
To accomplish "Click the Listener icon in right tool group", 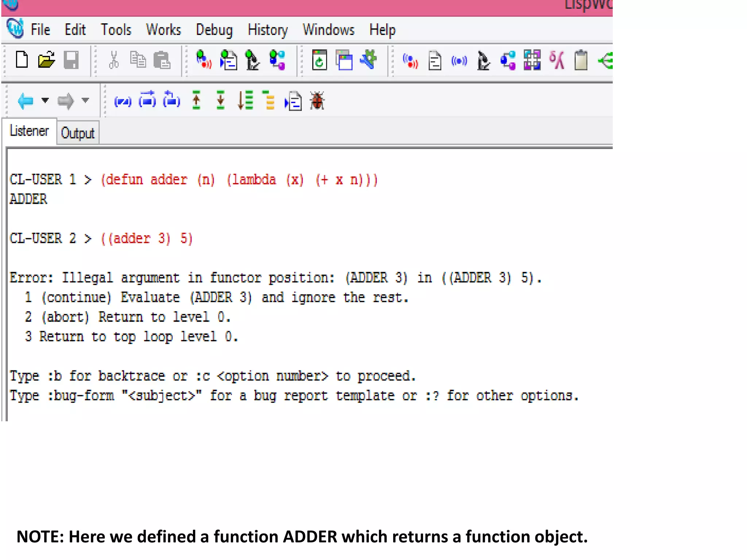I will [x=410, y=61].
